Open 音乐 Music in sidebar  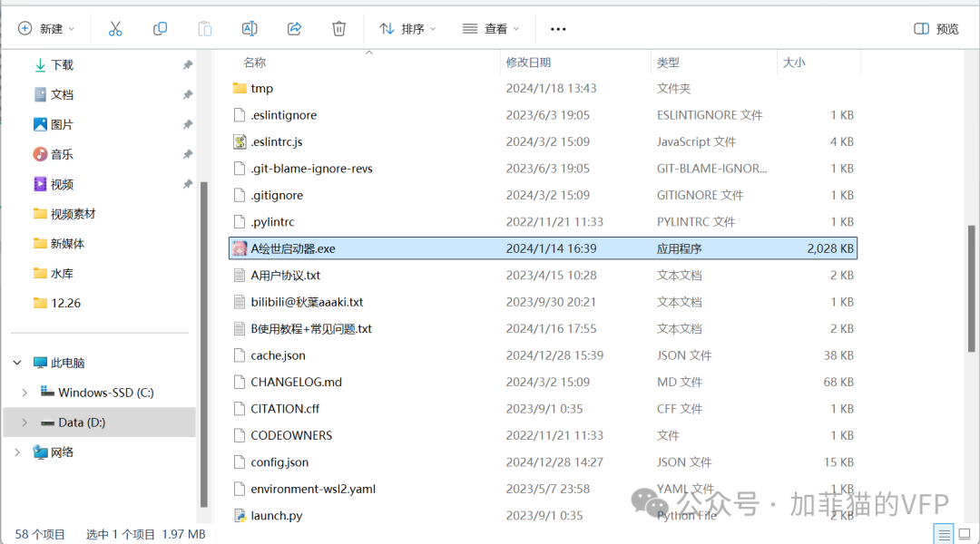click(62, 154)
